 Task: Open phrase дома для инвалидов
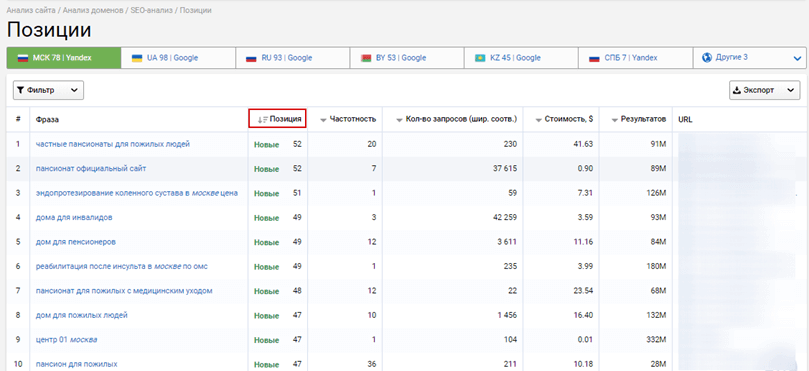pos(74,217)
